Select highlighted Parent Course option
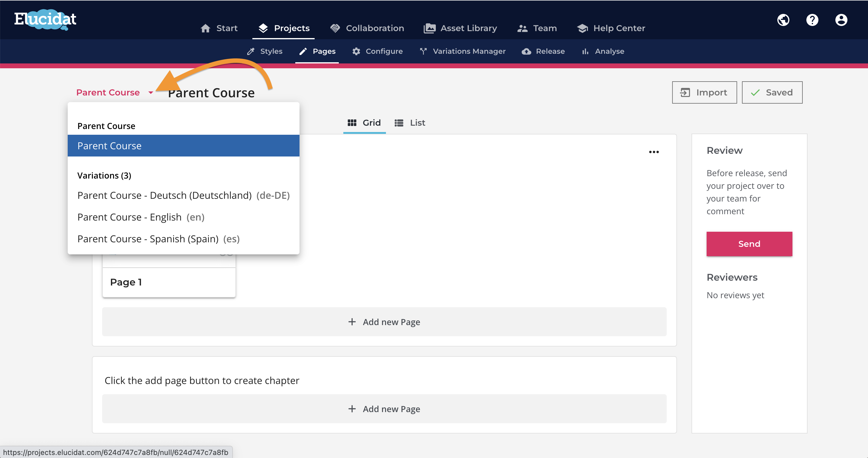868x458 pixels. click(183, 146)
